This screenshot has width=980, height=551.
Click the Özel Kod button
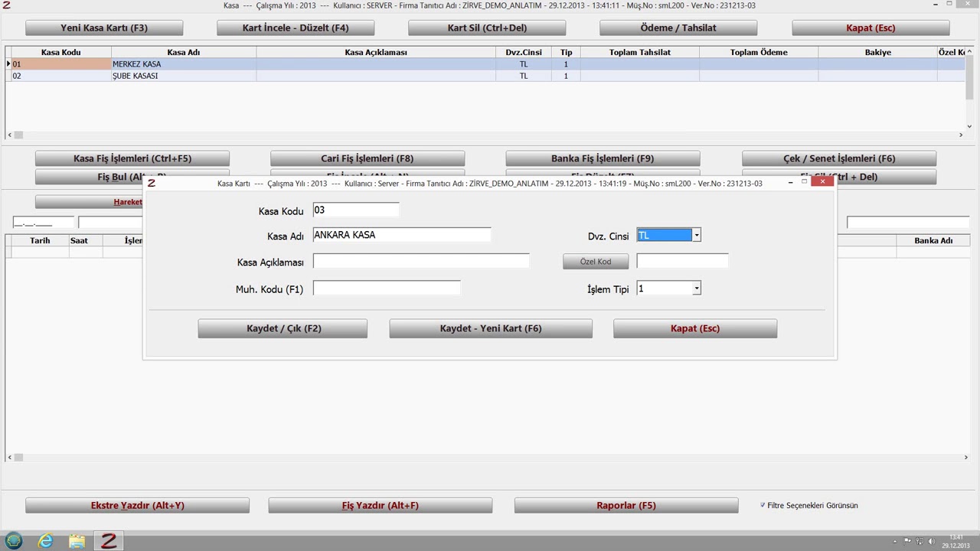coord(596,262)
